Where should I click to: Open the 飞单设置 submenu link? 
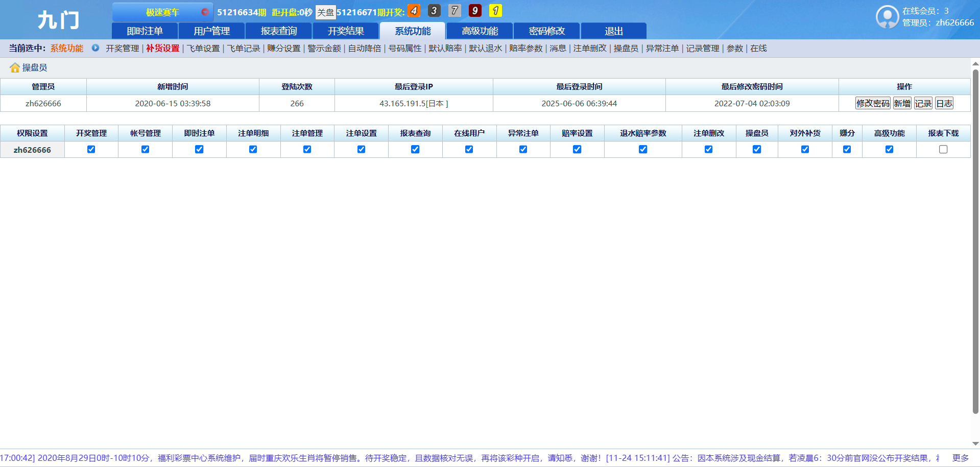coord(203,48)
